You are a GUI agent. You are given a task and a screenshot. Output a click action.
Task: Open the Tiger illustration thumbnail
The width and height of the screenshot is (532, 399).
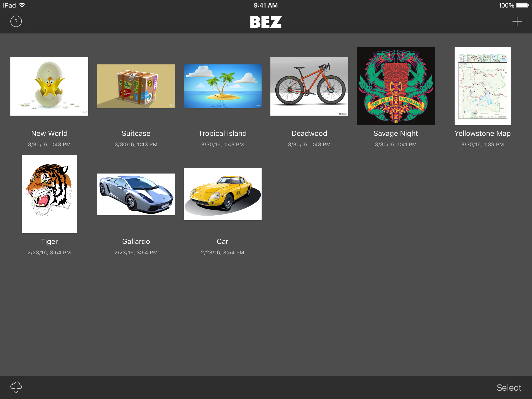(49, 194)
